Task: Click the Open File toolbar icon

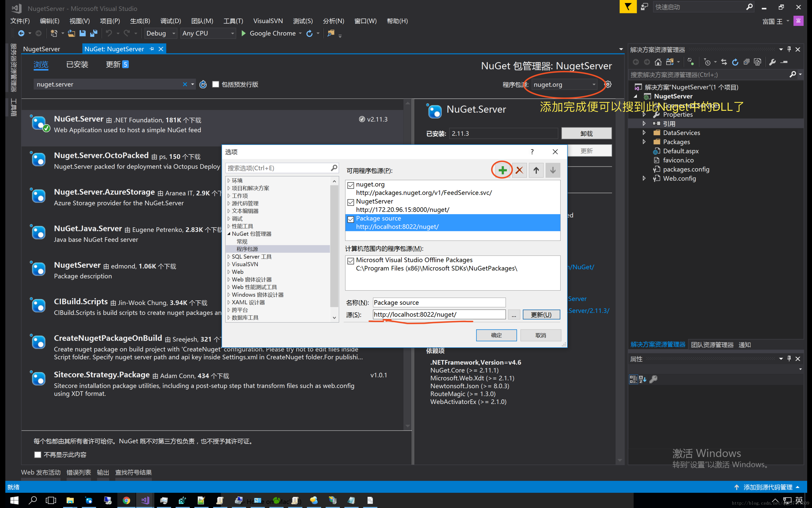Action: [x=71, y=33]
